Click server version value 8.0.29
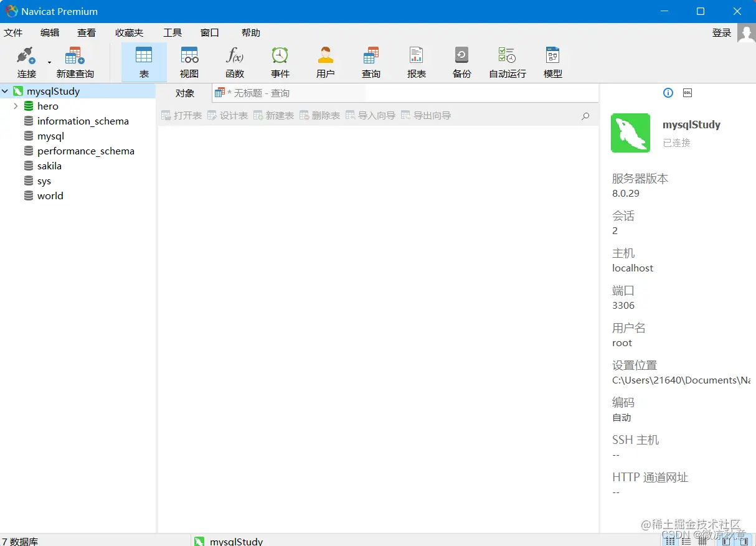 pos(626,194)
